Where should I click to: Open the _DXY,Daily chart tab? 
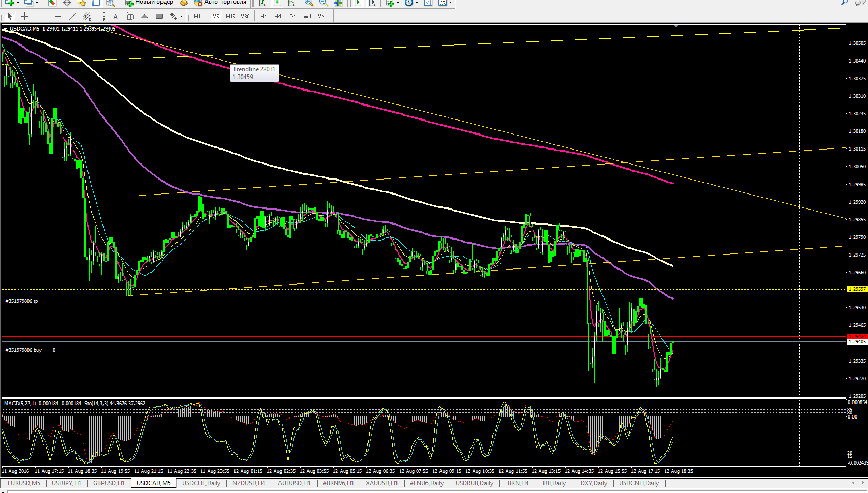coord(593,483)
